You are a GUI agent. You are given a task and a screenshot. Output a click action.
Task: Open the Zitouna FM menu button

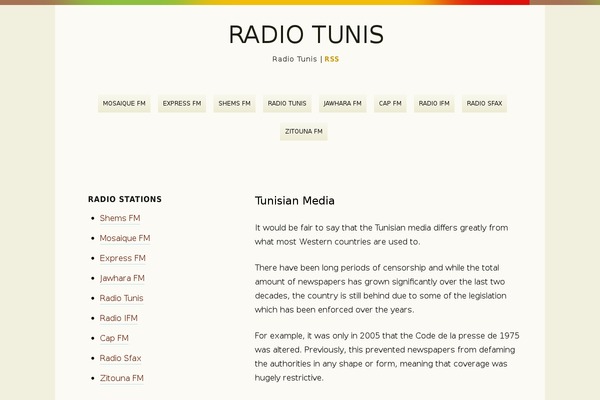(303, 132)
